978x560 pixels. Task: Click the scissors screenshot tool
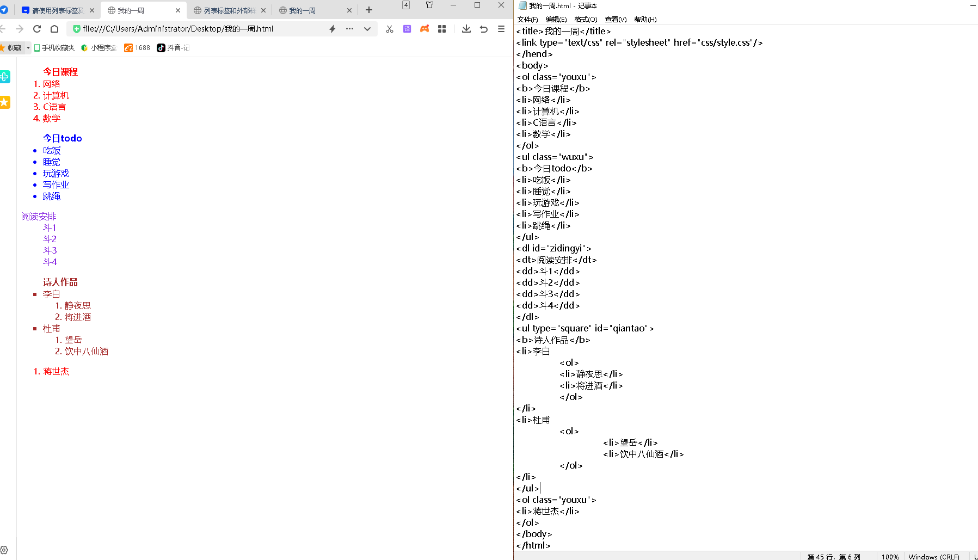pos(390,29)
